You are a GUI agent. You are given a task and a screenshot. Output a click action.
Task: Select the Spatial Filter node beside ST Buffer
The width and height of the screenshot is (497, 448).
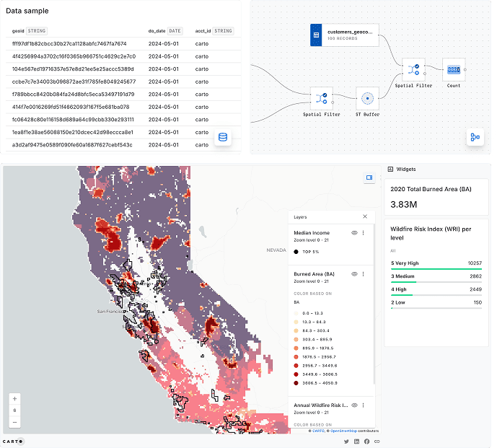click(x=322, y=98)
